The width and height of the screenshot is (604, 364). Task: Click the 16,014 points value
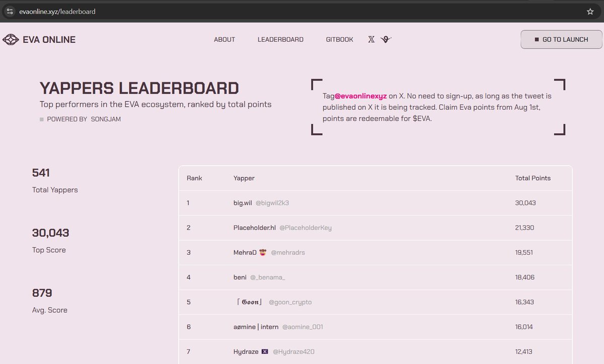coord(524,327)
